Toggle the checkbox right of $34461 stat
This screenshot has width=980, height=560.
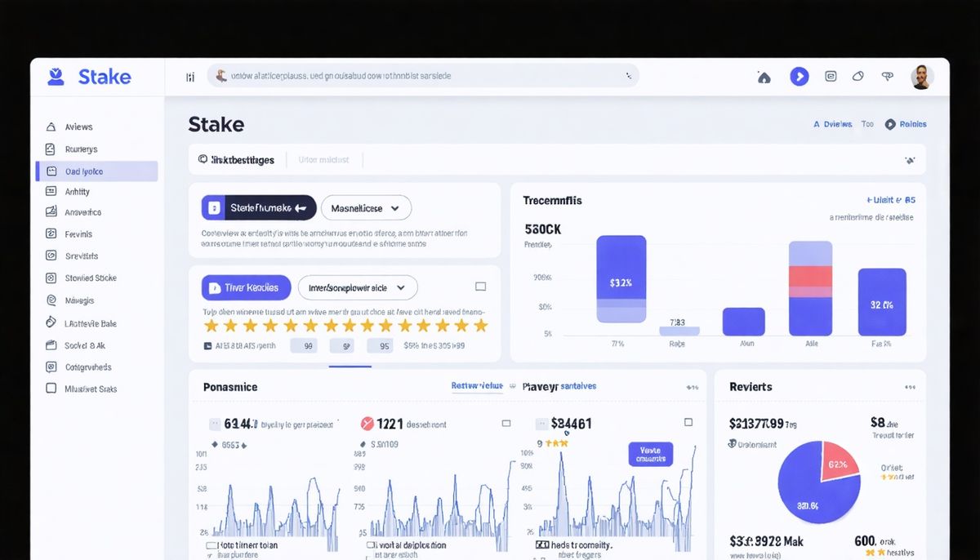point(688,423)
